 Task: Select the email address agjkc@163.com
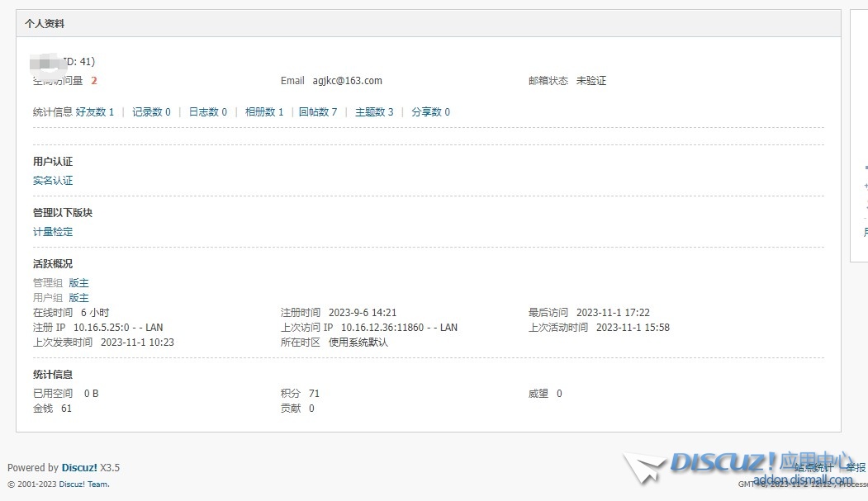click(347, 80)
